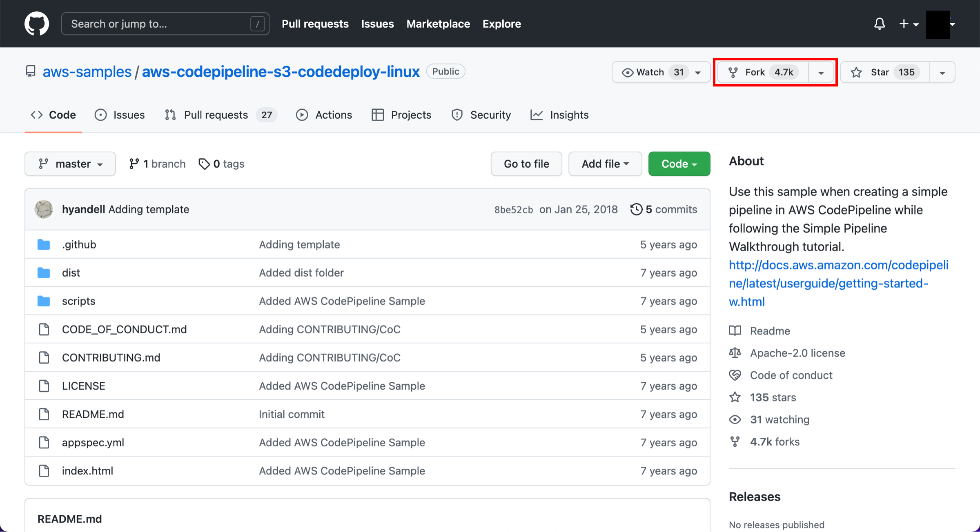
Task: Open the Code of conduct link
Action: pos(791,375)
